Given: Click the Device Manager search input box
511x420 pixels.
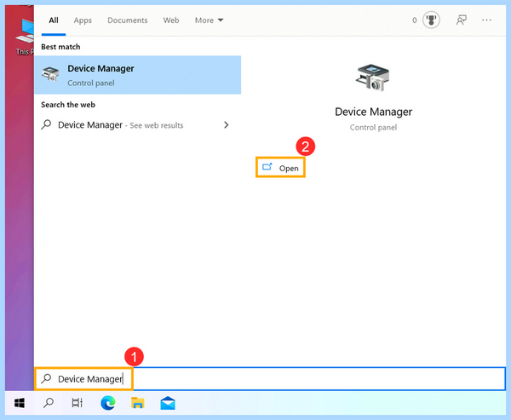Looking at the screenshot, I should coord(270,378).
